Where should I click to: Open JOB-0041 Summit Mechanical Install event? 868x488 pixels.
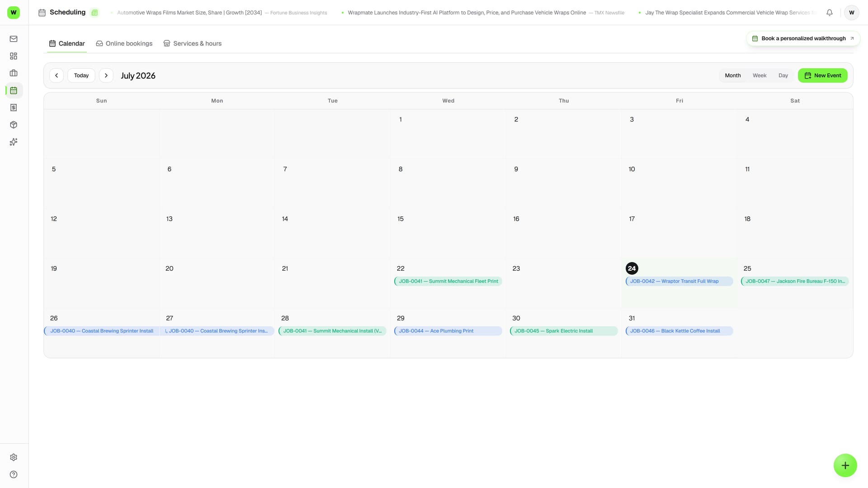click(332, 331)
